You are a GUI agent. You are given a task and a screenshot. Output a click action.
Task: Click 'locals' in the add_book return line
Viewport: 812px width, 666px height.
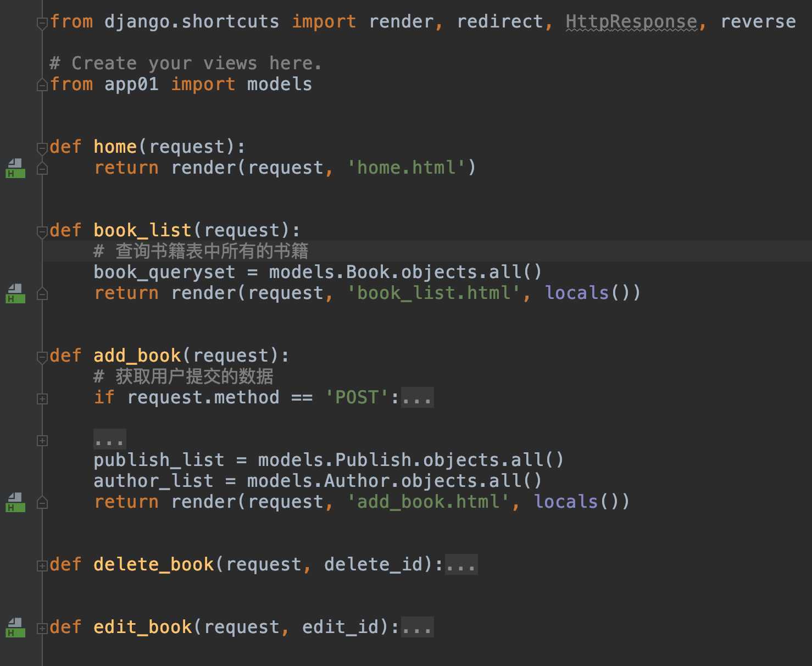pos(566,502)
